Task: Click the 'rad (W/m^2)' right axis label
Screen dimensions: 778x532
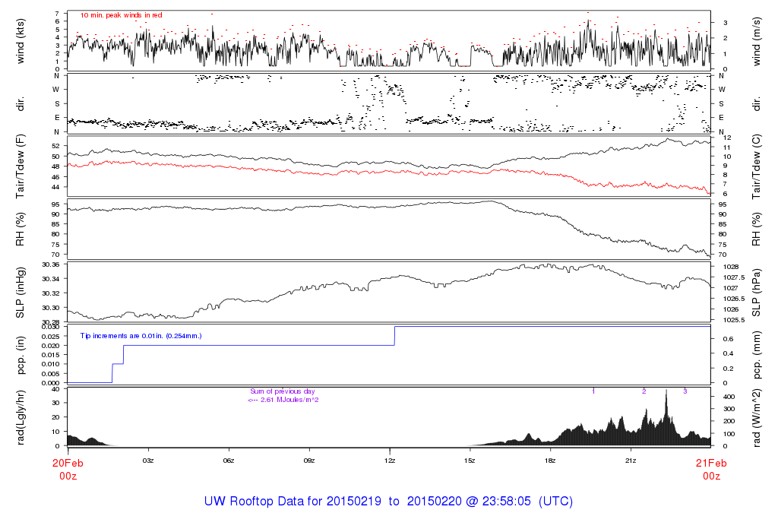Action: point(757,417)
